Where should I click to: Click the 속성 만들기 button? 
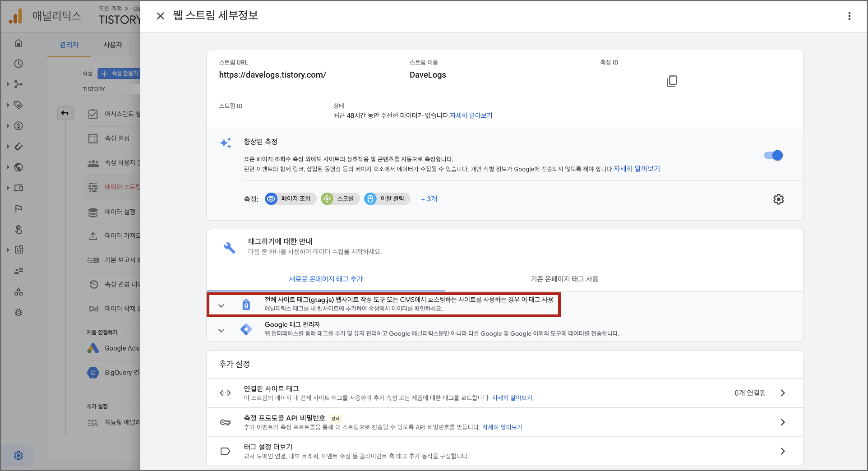tap(119, 74)
